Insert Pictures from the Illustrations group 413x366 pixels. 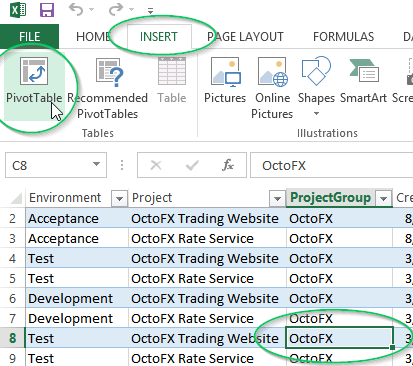pos(225,80)
